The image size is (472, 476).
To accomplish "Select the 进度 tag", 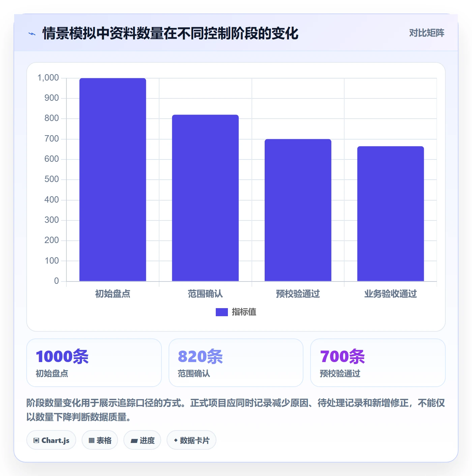I will (x=142, y=440).
